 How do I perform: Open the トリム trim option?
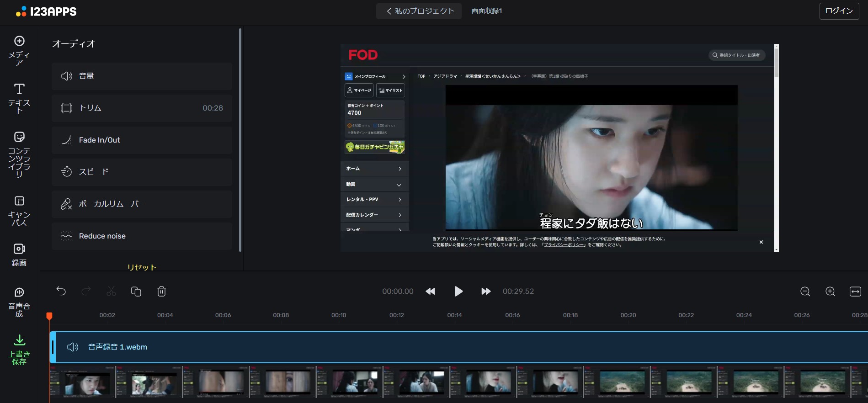142,108
